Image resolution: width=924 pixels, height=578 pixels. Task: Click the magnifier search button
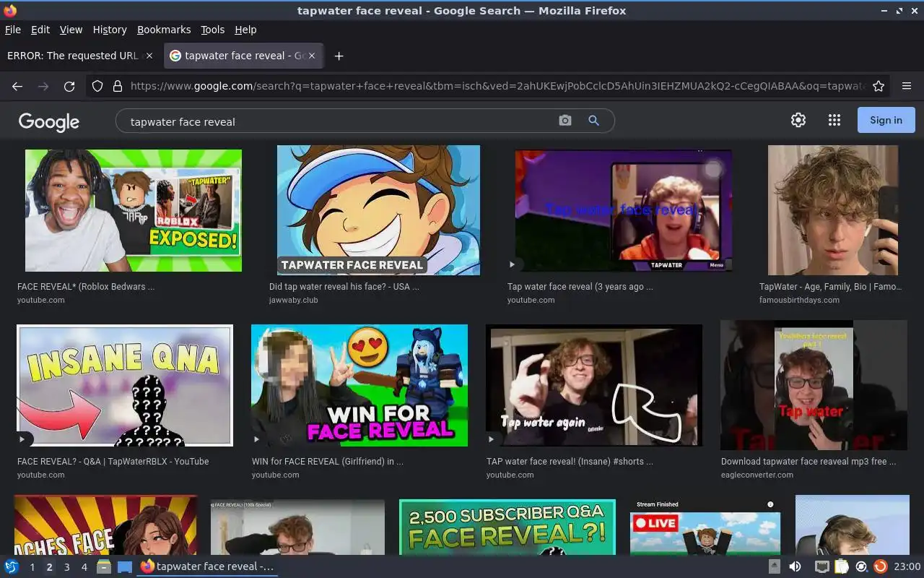point(593,121)
